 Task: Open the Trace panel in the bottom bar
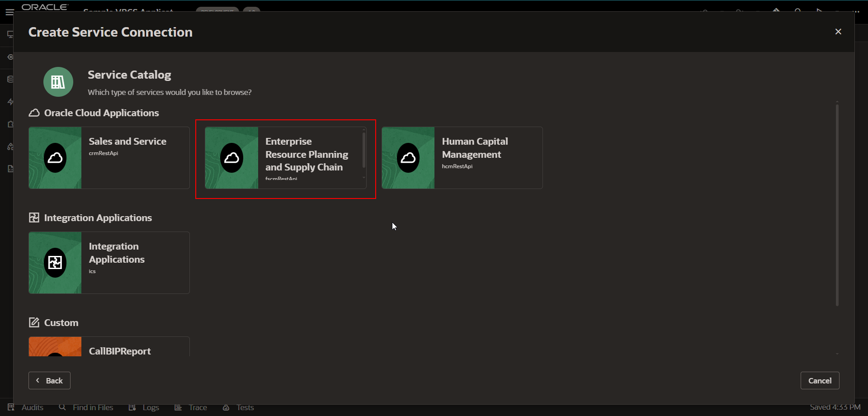[x=191, y=407]
